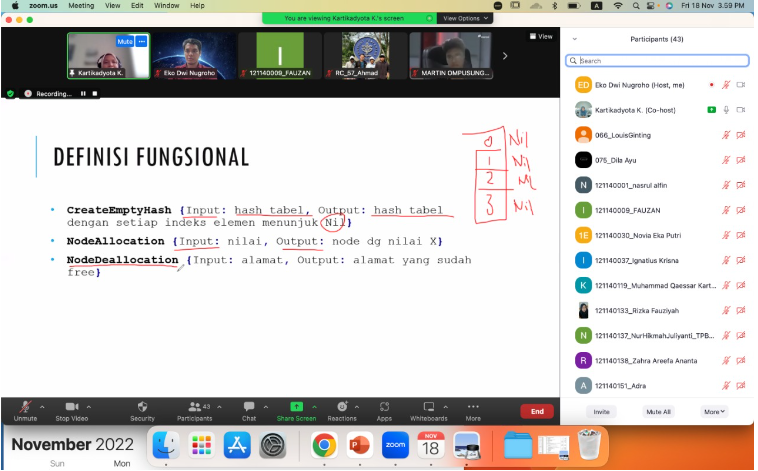
Task: Open the Security shield options
Action: point(142,408)
